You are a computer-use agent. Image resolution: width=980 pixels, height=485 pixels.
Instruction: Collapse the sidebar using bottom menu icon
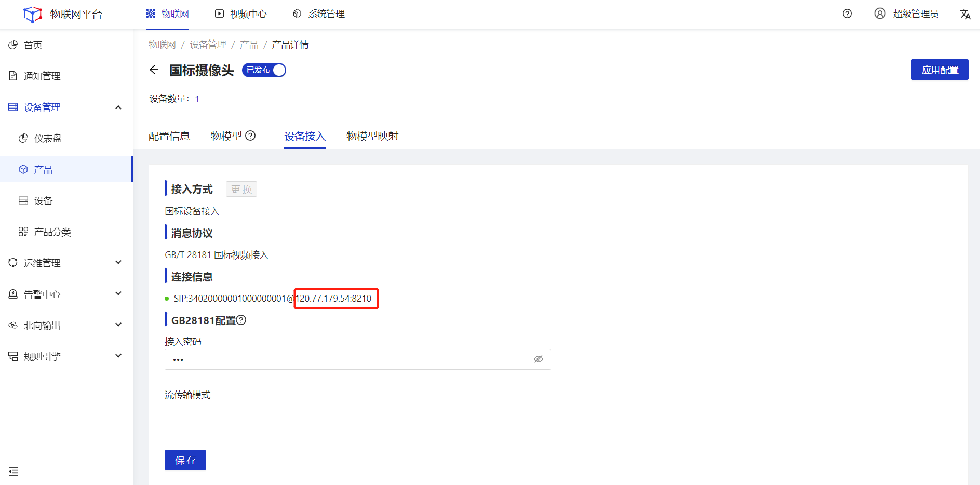coord(14,471)
